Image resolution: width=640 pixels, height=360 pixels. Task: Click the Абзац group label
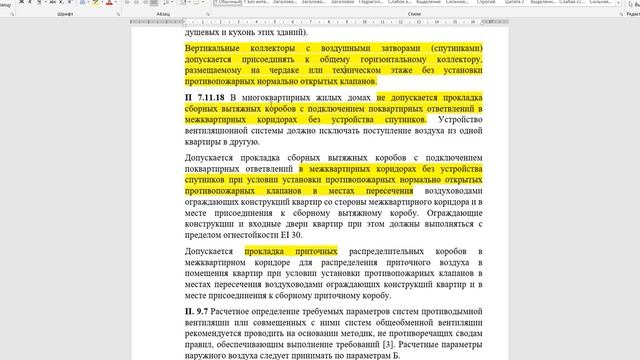pyautogui.click(x=163, y=14)
